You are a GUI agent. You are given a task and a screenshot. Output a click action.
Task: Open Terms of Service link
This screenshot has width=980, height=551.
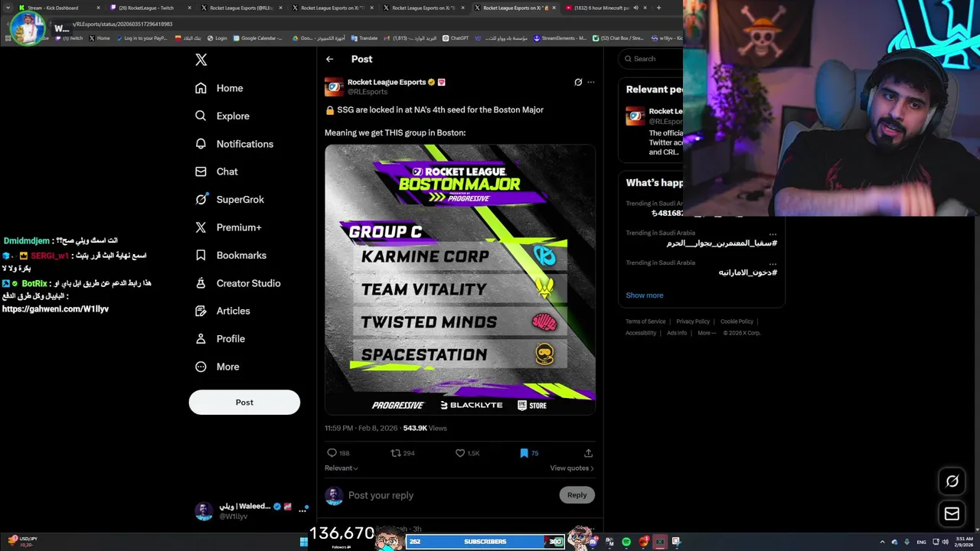[645, 321]
